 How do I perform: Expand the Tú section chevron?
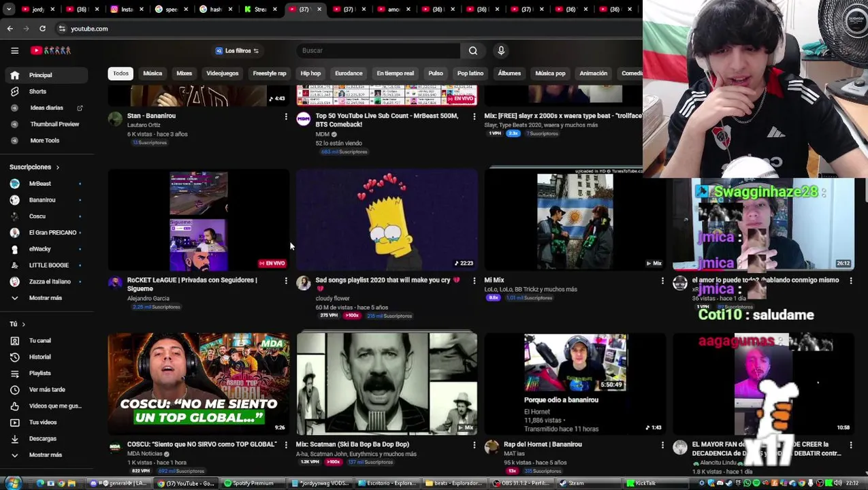[x=23, y=325]
